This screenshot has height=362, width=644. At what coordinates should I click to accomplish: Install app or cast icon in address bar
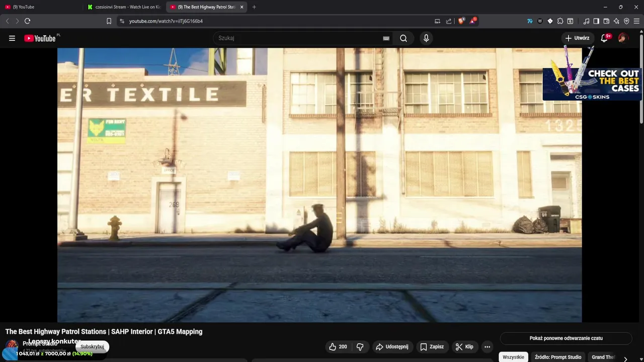click(437, 21)
